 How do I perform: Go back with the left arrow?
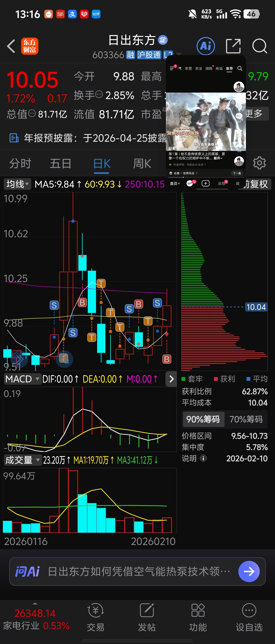pos(11,46)
